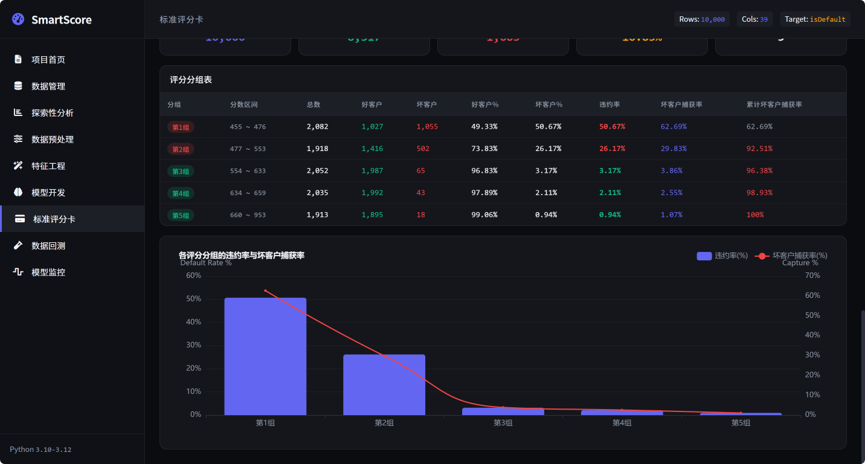Click the 第4组 x-axis label
Screen dimensions: 865x464
622,423
